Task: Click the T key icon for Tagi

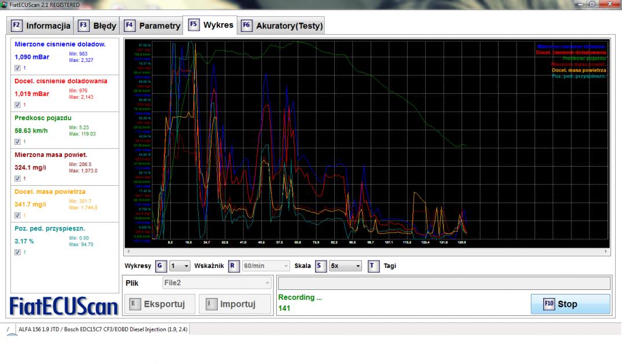Action: pos(374,266)
